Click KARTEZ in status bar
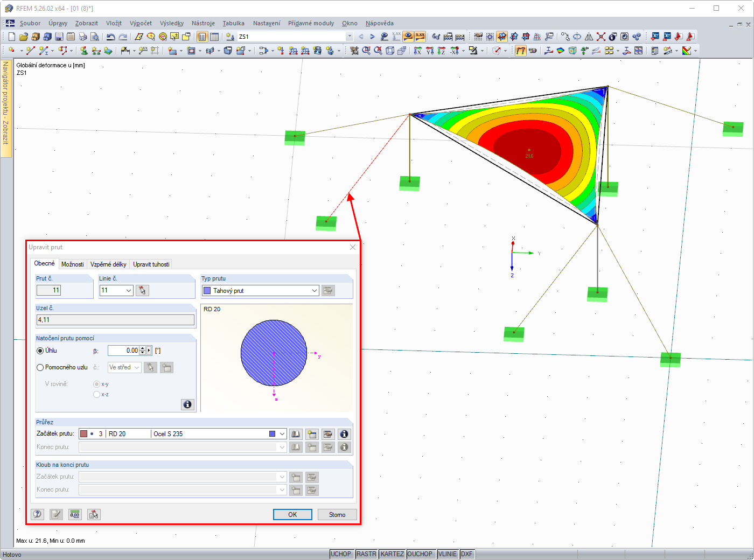 392,554
